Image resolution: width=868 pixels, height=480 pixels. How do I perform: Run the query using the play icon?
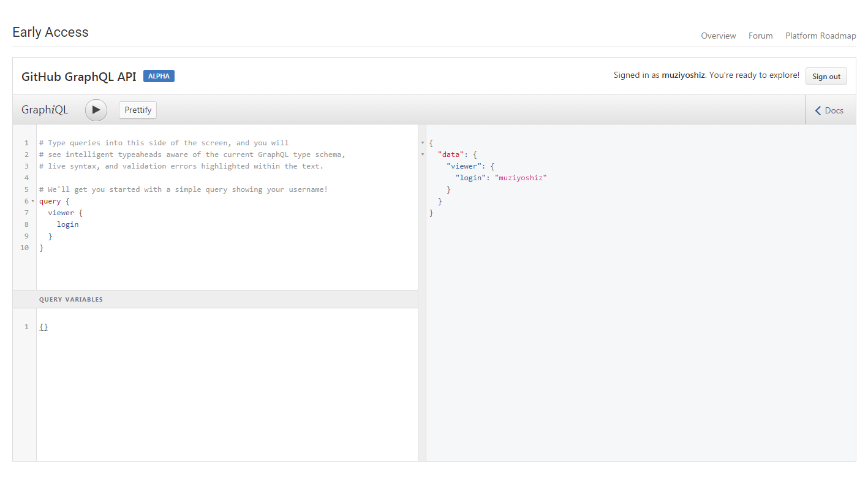pyautogui.click(x=96, y=110)
